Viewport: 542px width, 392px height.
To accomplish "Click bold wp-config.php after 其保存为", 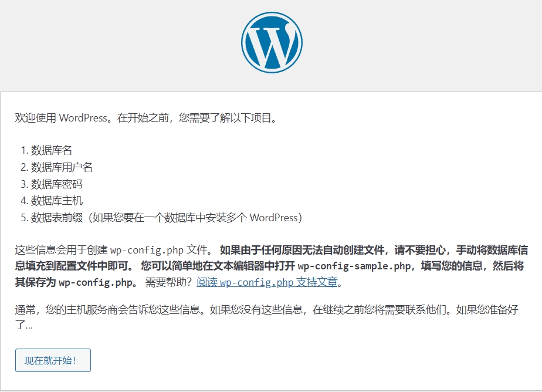I will [94, 282].
